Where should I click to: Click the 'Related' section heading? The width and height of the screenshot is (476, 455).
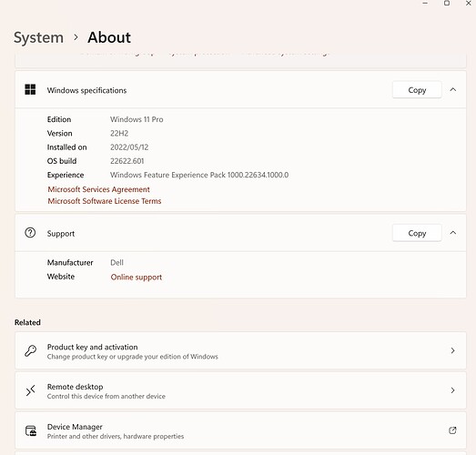pos(27,322)
